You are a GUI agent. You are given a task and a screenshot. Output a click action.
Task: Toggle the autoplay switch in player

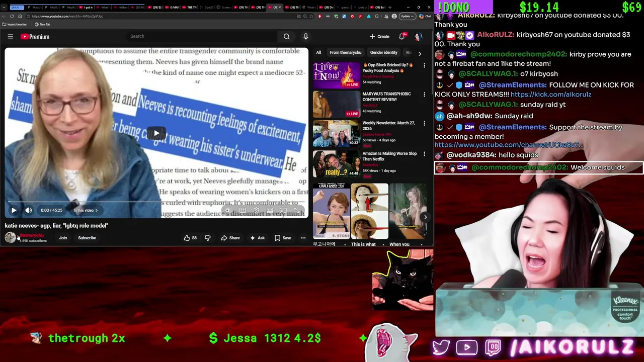coord(228,211)
